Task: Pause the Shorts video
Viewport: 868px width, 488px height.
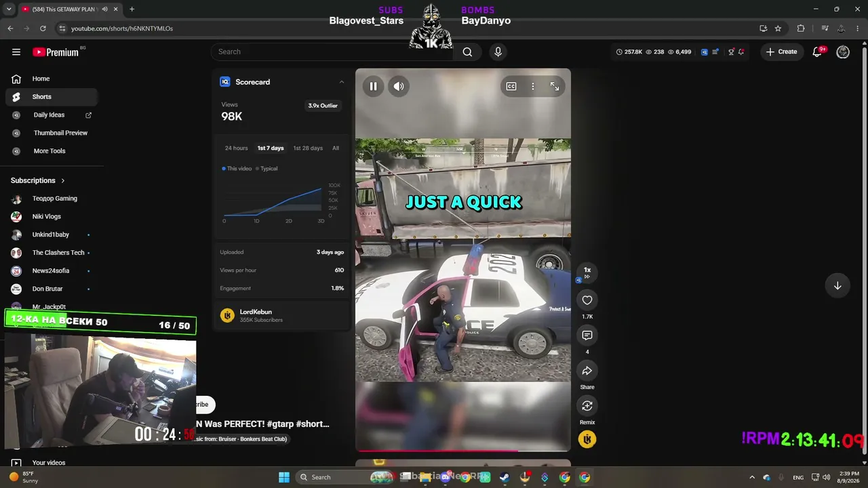Action: (x=373, y=86)
